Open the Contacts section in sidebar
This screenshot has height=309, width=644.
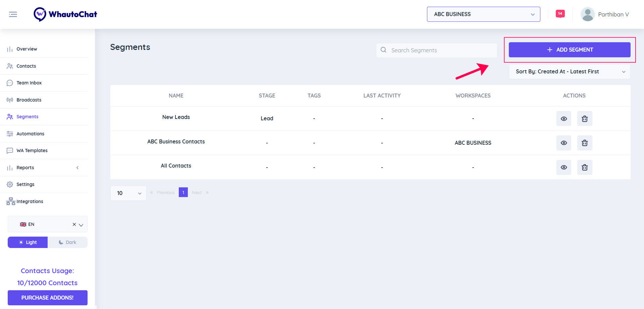coord(26,66)
